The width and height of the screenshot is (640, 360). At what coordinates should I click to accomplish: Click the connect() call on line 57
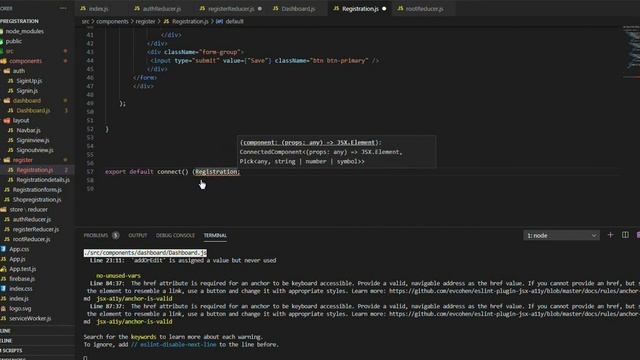tap(173, 172)
